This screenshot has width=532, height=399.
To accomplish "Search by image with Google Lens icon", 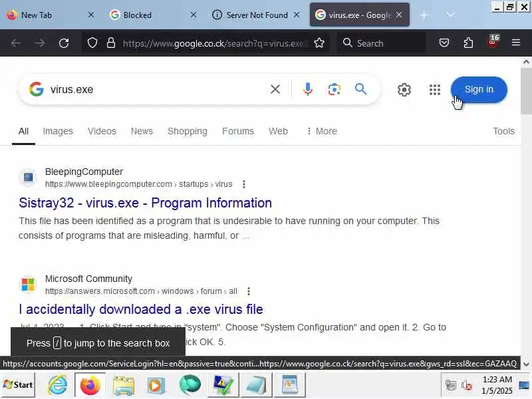I will (334, 89).
